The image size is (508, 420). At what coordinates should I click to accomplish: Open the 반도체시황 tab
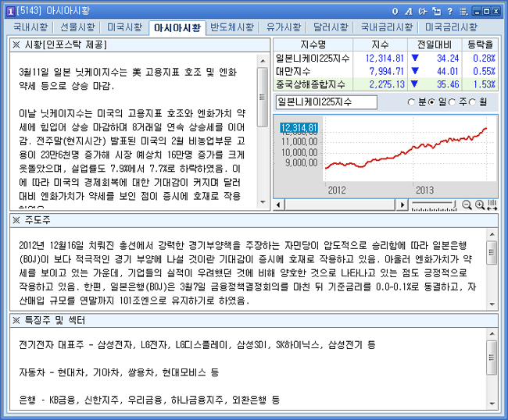pyautogui.click(x=232, y=27)
